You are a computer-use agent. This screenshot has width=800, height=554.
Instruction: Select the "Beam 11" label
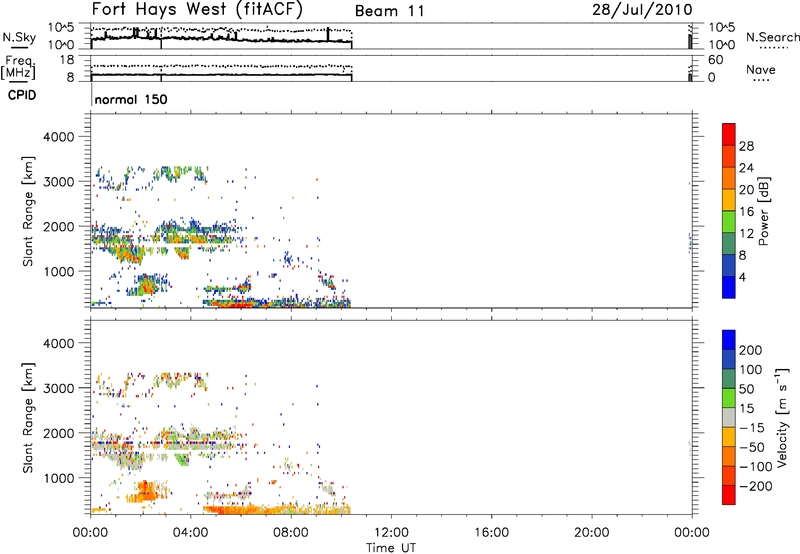click(x=389, y=11)
